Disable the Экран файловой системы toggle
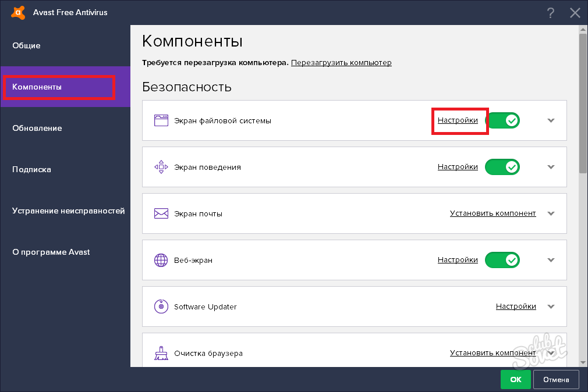Image resolution: width=588 pixels, height=392 pixels. (502, 120)
